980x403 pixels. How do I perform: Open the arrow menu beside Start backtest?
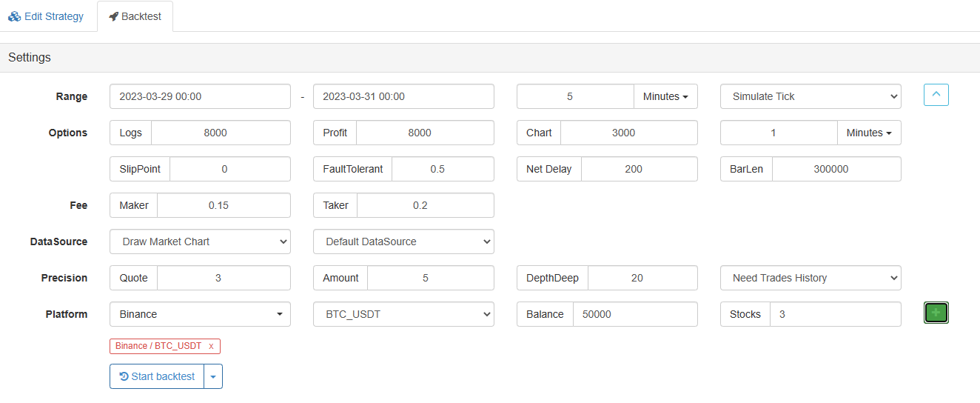[x=213, y=376]
